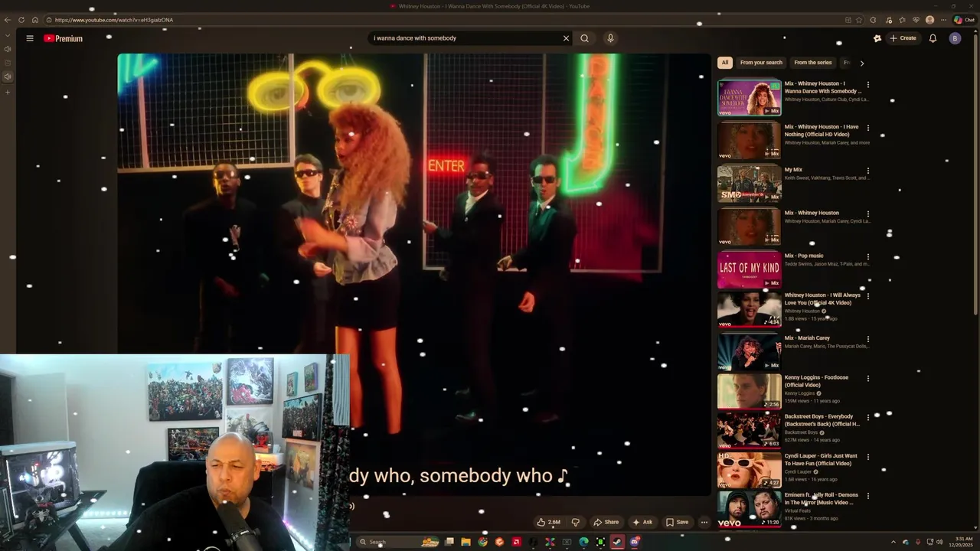Open Backstreet Boys Everybody video title
This screenshot has height=551, width=980.
822,420
